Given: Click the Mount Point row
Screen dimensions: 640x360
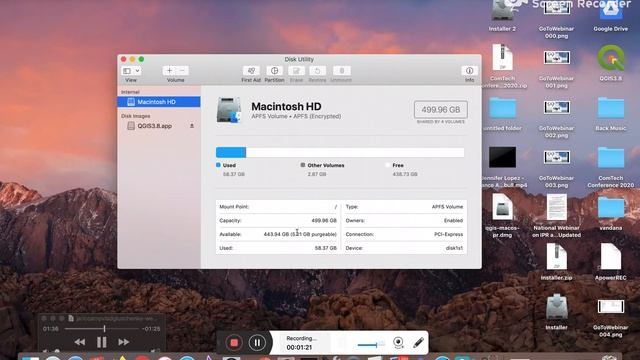Looking at the screenshot, I should point(278,207).
